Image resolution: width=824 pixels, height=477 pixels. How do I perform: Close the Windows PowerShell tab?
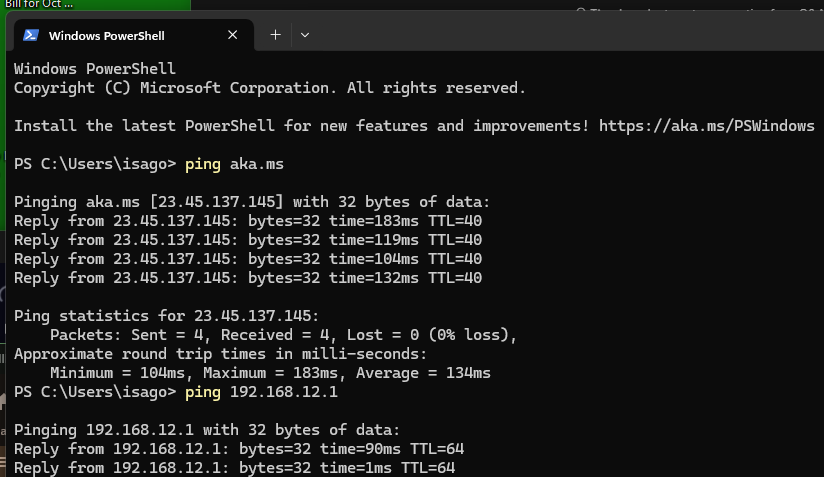[232, 35]
